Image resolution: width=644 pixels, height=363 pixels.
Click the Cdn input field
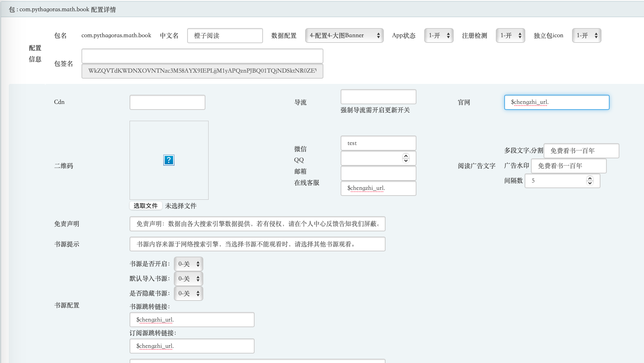(x=167, y=103)
